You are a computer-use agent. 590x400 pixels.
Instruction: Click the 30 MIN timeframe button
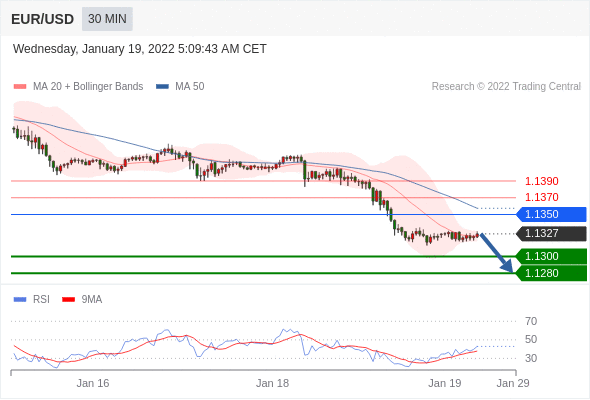(107, 19)
